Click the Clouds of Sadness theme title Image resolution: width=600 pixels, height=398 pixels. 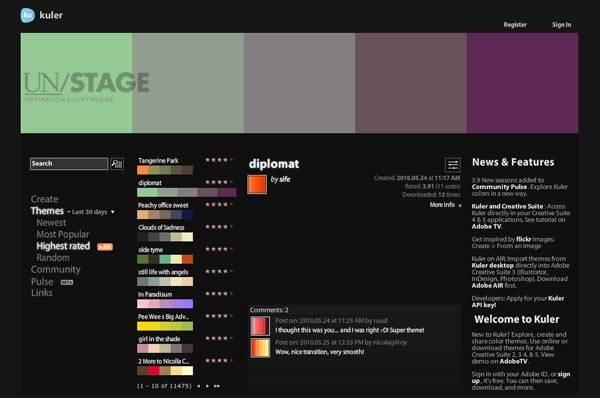click(x=161, y=227)
